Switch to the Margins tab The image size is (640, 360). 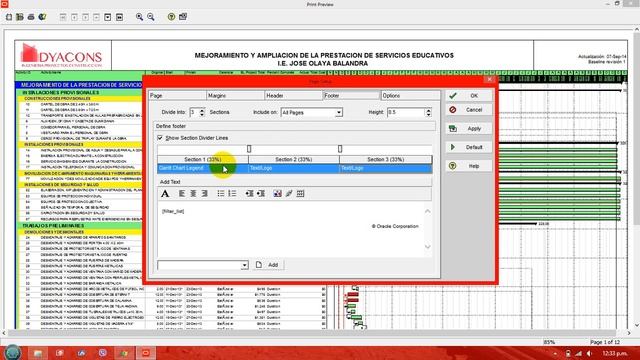pos(236,96)
